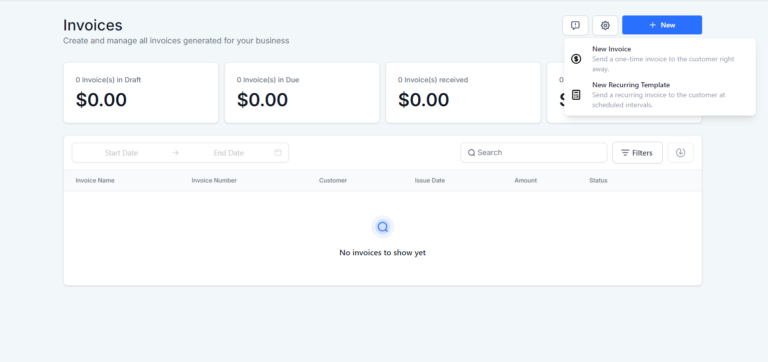Viewport: 768px width, 362px height.
Task: Click the download export icon button
Action: pyautogui.click(x=680, y=153)
